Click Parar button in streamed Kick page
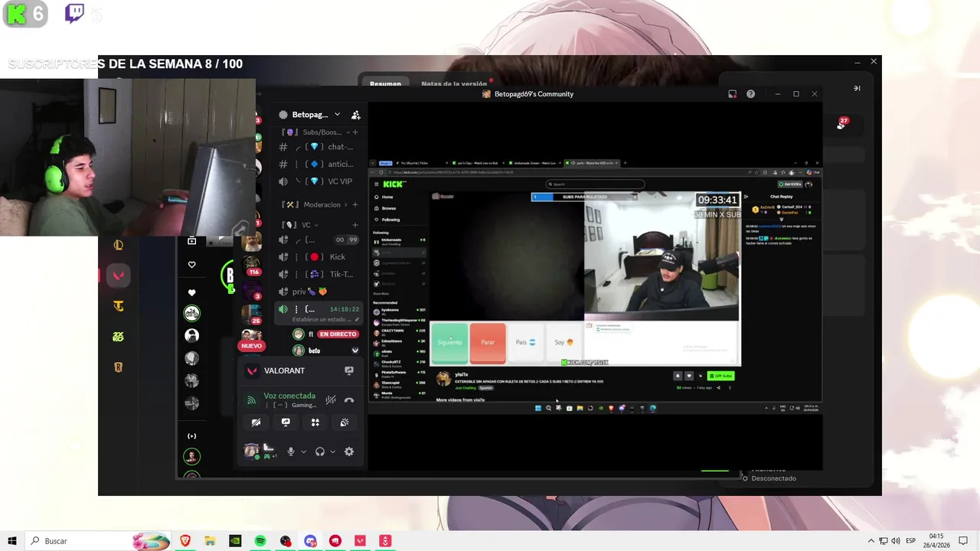Image resolution: width=980 pixels, height=551 pixels. (x=488, y=342)
